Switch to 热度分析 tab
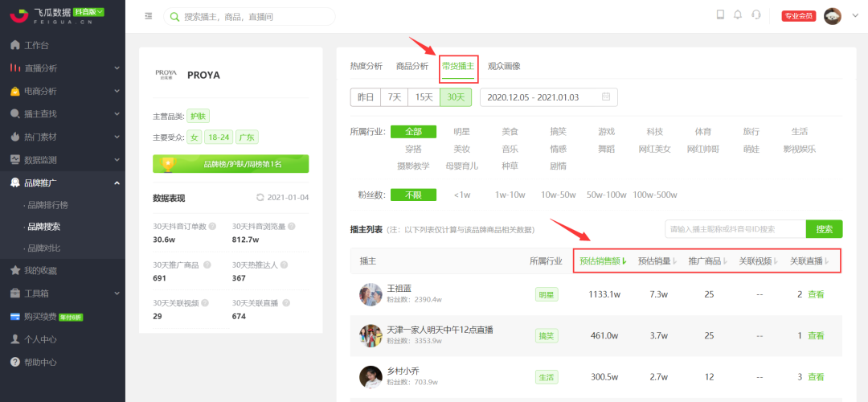 click(x=366, y=66)
